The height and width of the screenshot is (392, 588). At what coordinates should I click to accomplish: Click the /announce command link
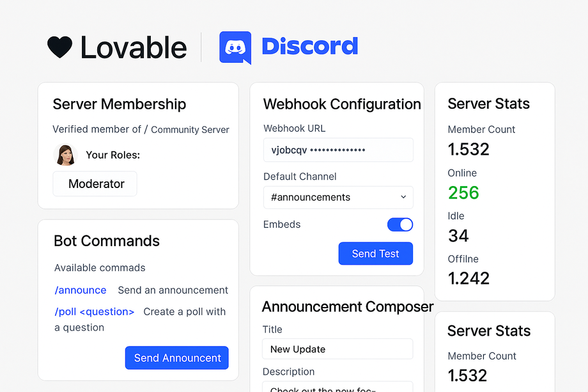[81, 290]
